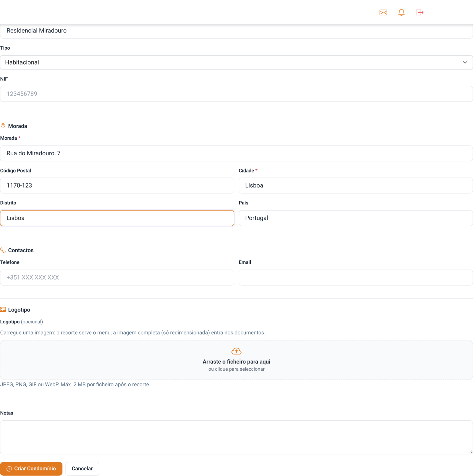Edit the Morada field Rua do Miradouro

pos(236,153)
